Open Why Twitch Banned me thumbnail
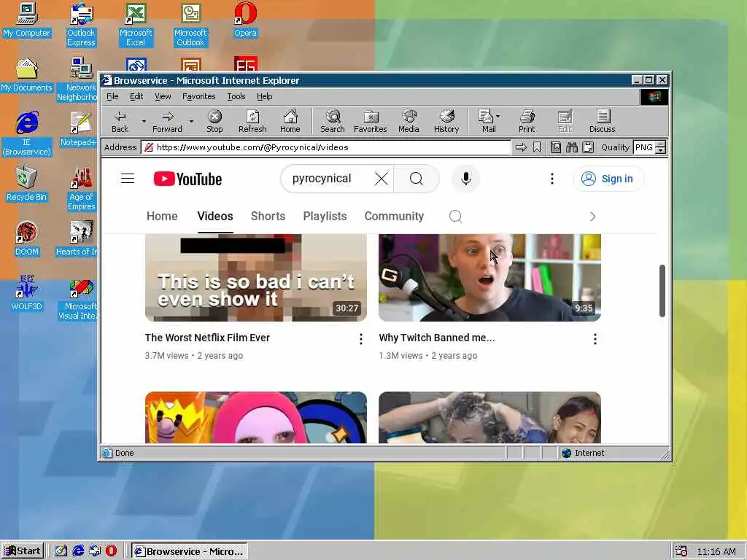 click(489, 278)
